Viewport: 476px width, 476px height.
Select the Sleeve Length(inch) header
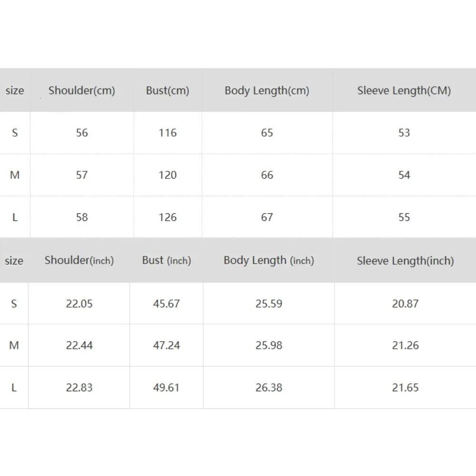coord(406,260)
